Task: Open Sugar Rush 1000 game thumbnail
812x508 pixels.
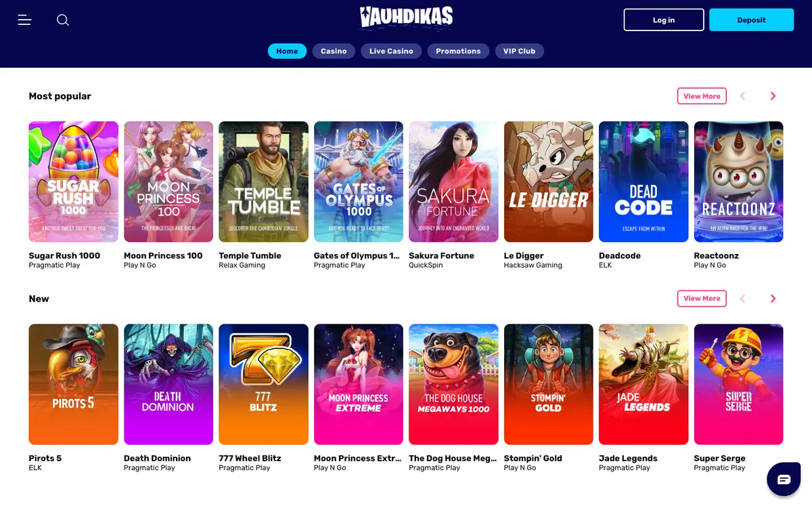Action: (73, 182)
